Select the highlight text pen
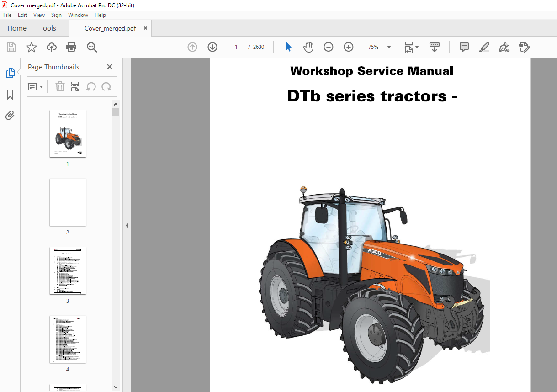This screenshot has height=392, width=557. (484, 47)
